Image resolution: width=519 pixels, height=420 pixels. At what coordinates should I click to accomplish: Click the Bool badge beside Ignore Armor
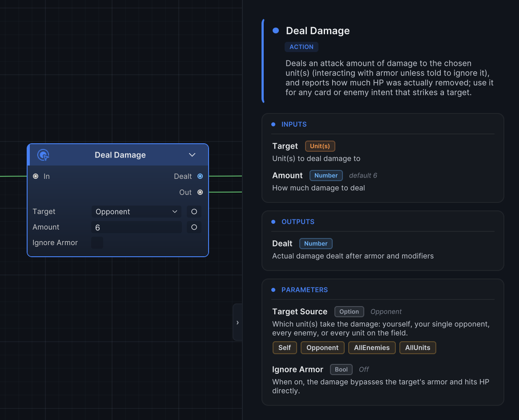[x=341, y=369]
